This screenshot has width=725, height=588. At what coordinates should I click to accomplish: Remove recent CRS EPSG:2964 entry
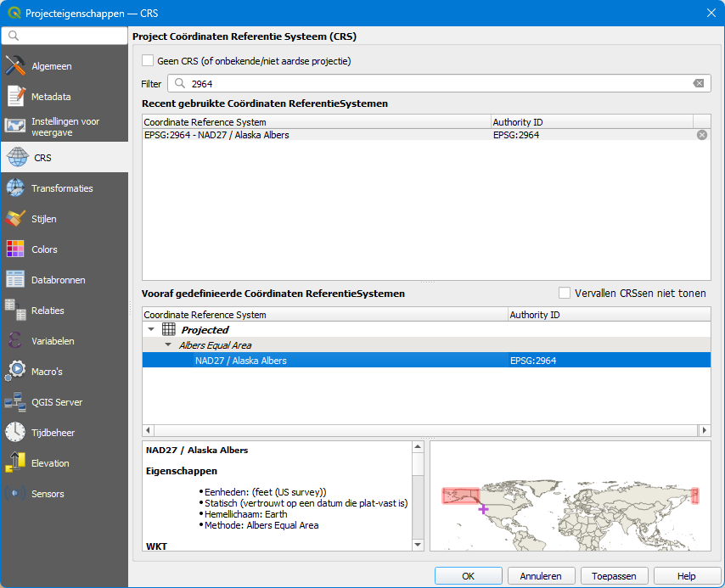[x=702, y=135]
